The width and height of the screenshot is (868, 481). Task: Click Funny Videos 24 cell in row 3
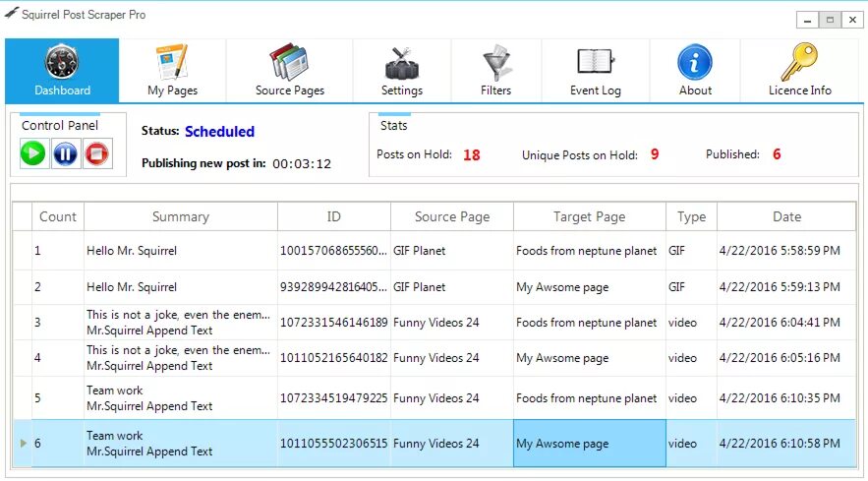point(452,322)
